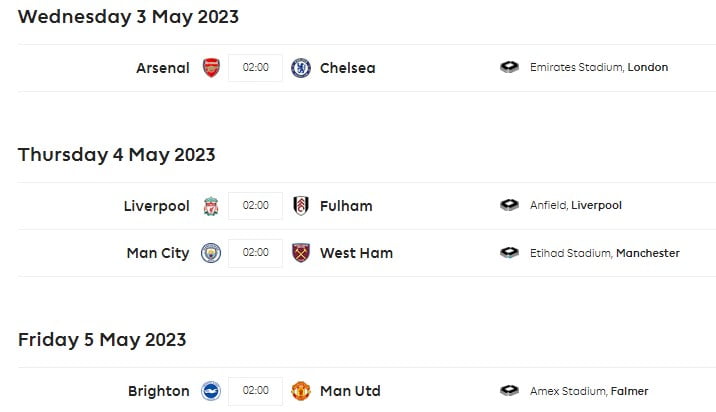The height and width of the screenshot is (412, 716).
Task: Click the Arsenal club crest
Action: (210, 68)
